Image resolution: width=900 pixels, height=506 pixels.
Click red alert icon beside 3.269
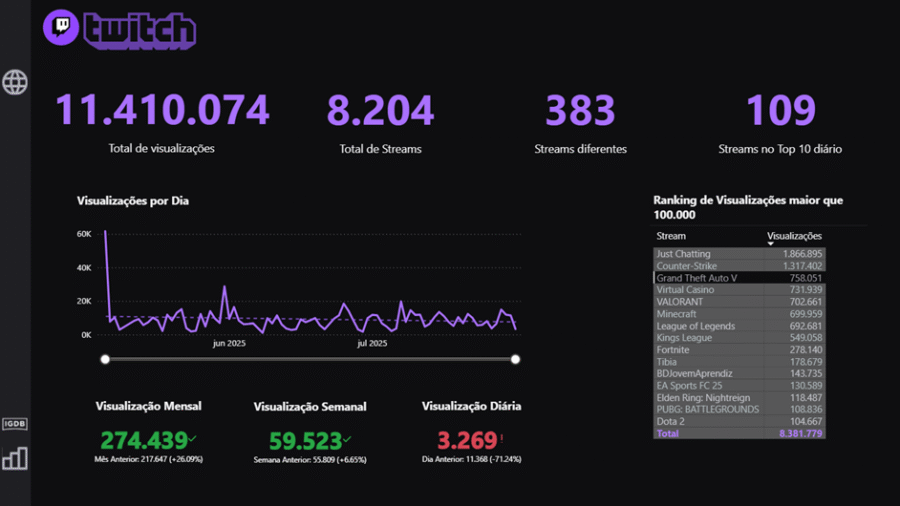502,437
